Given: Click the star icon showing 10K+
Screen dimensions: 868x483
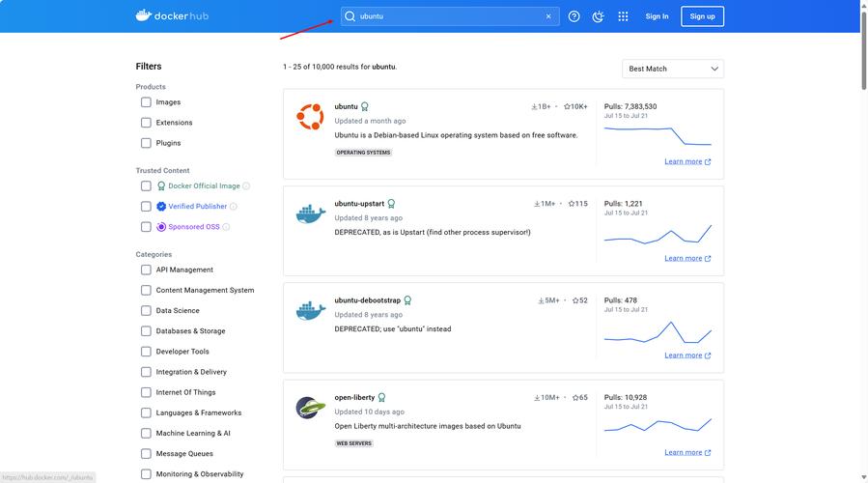Looking at the screenshot, I should coord(567,106).
